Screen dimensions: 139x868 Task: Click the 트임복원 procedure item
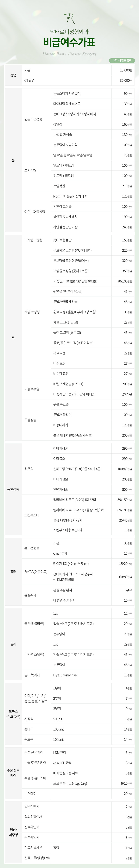click(x=59, y=186)
